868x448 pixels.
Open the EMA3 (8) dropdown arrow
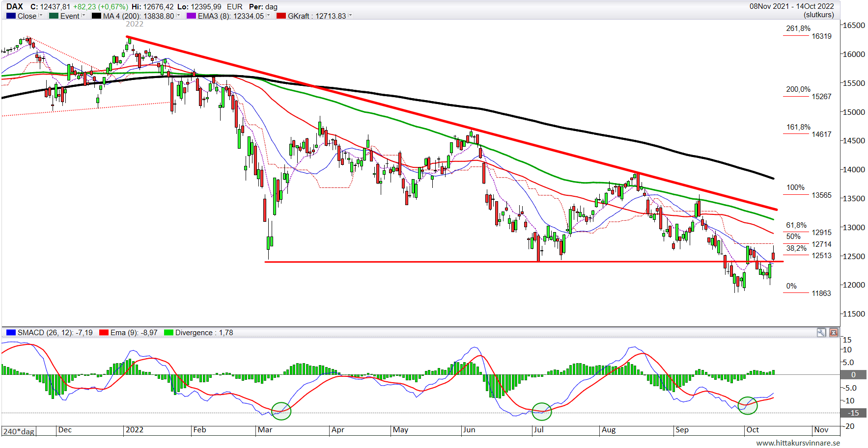(x=268, y=16)
